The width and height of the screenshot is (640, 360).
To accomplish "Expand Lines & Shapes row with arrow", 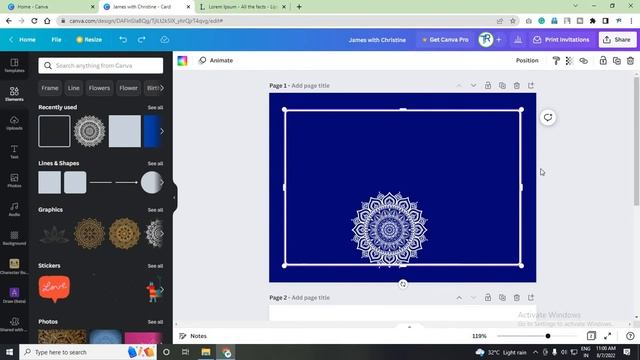I will point(162,182).
